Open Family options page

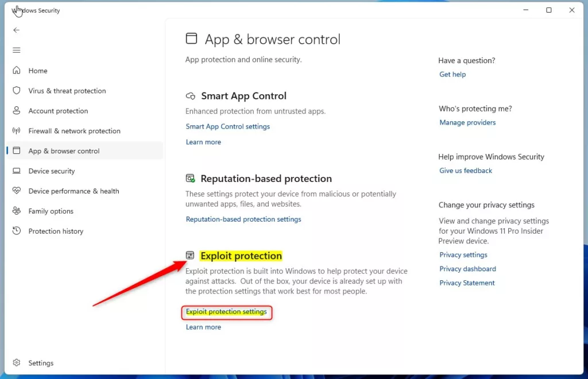point(51,211)
